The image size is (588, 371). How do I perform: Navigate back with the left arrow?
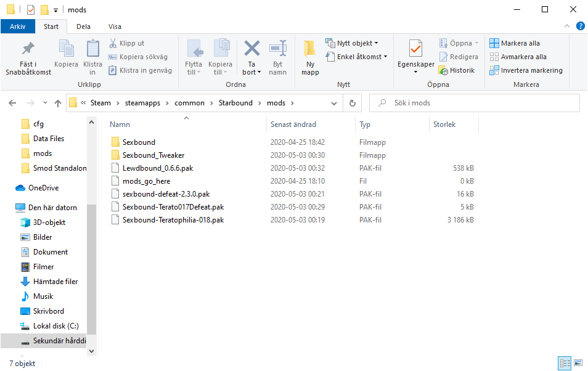click(12, 103)
